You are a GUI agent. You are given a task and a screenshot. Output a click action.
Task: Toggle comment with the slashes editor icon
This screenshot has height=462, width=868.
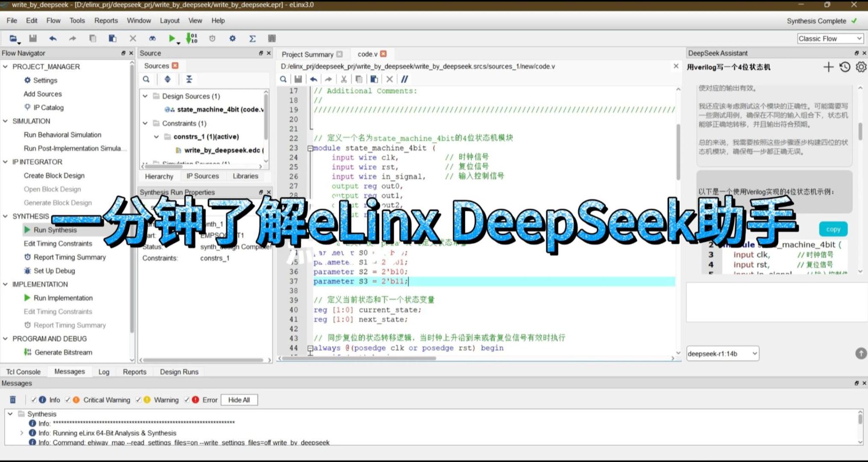(404, 79)
